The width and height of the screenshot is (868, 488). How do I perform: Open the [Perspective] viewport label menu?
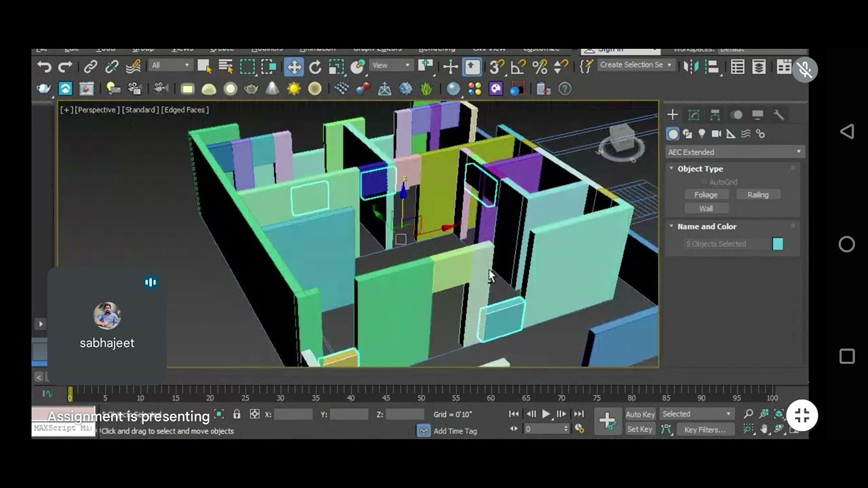97,110
